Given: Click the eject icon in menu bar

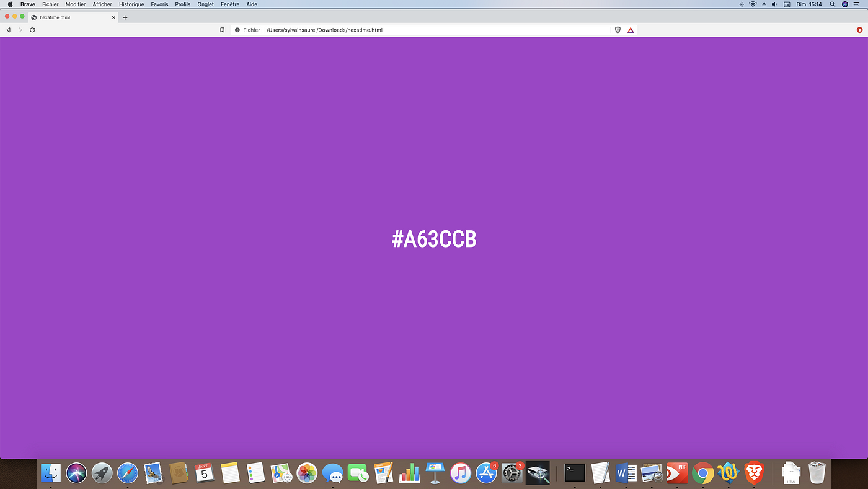Looking at the screenshot, I should [764, 4].
